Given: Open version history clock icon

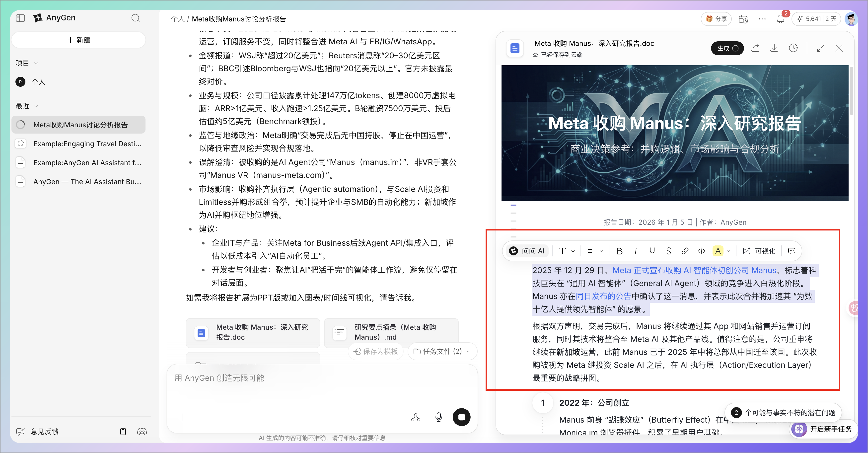Looking at the screenshot, I should click(793, 48).
